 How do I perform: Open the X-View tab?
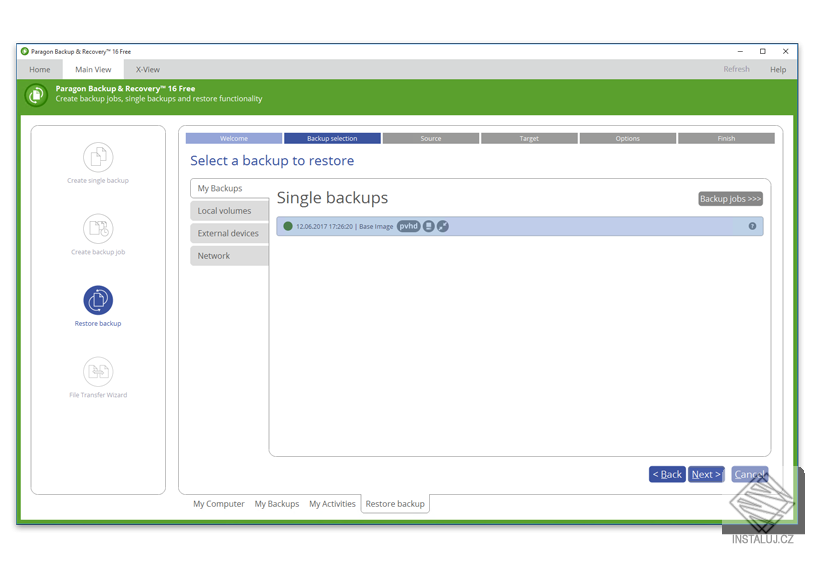click(x=148, y=69)
